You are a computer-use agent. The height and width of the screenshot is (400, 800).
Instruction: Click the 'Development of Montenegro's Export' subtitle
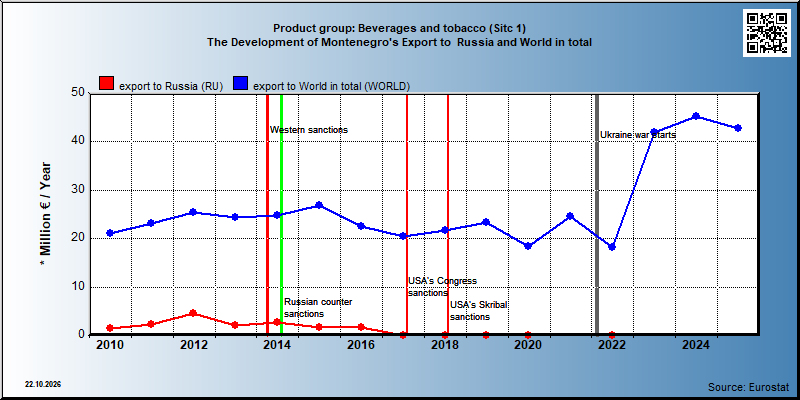[399, 42]
